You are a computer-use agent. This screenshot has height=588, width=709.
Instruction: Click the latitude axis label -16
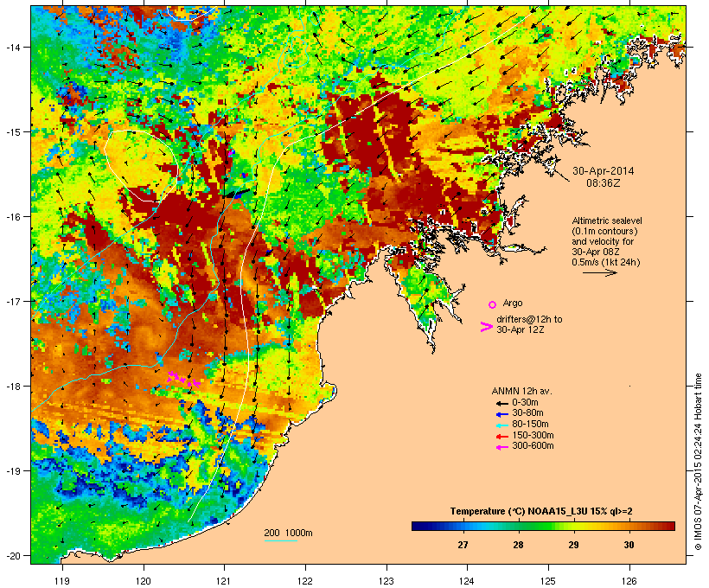click(x=13, y=217)
